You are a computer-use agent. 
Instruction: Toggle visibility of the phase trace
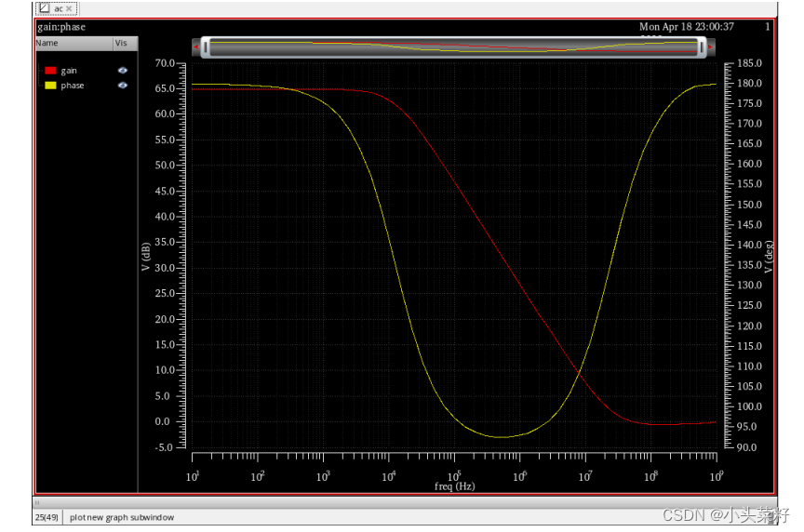click(x=123, y=85)
